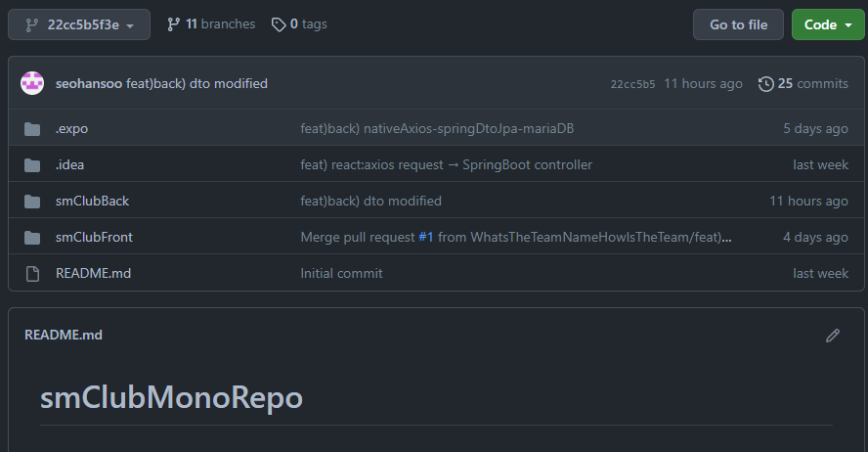868x452 pixels.
Task: Click folder icon for .expo
Action: (32, 129)
